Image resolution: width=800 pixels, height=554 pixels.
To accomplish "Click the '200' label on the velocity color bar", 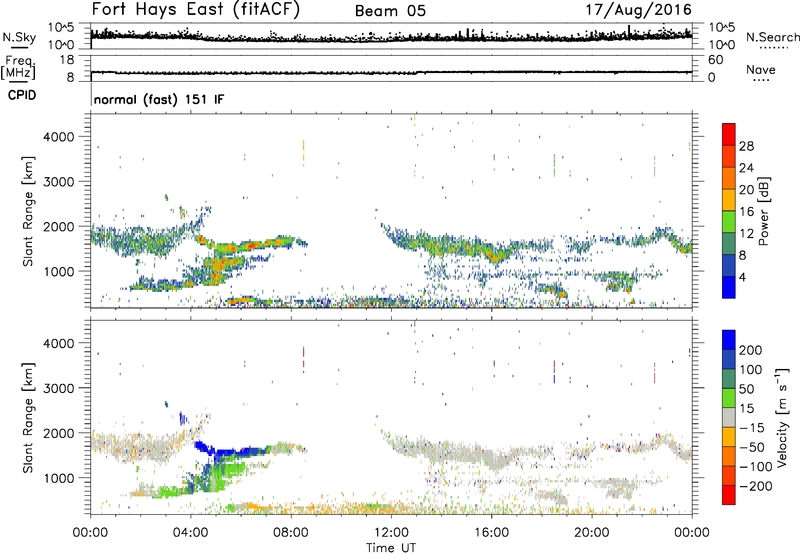I will (751, 350).
